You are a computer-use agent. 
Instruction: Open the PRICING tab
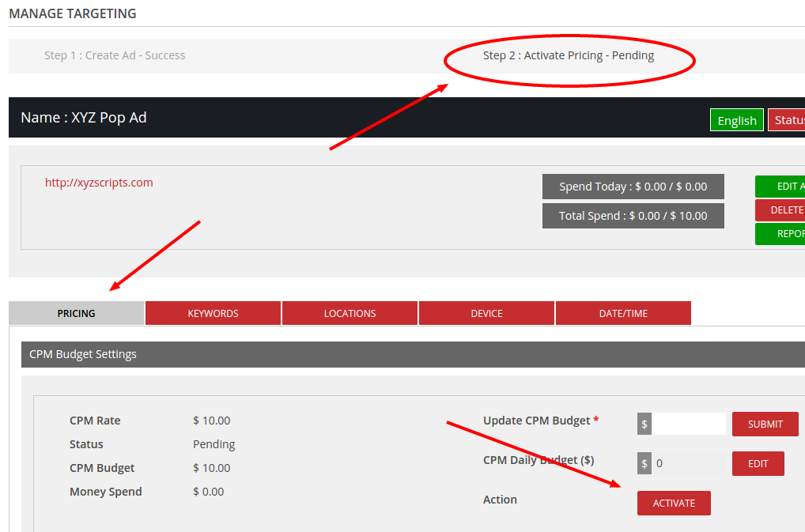click(x=76, y=313)
